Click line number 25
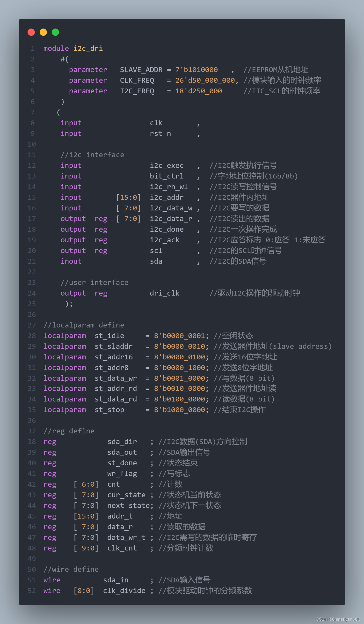The height and width of the screenshot is (624, 364). [x=32, y=304]
